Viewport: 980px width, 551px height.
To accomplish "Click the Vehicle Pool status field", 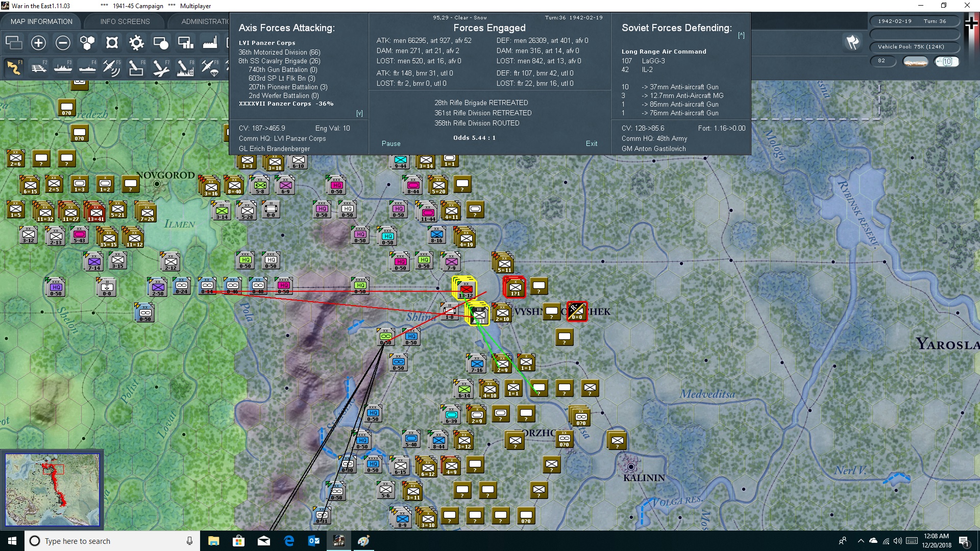I will (x=915, y=47).
